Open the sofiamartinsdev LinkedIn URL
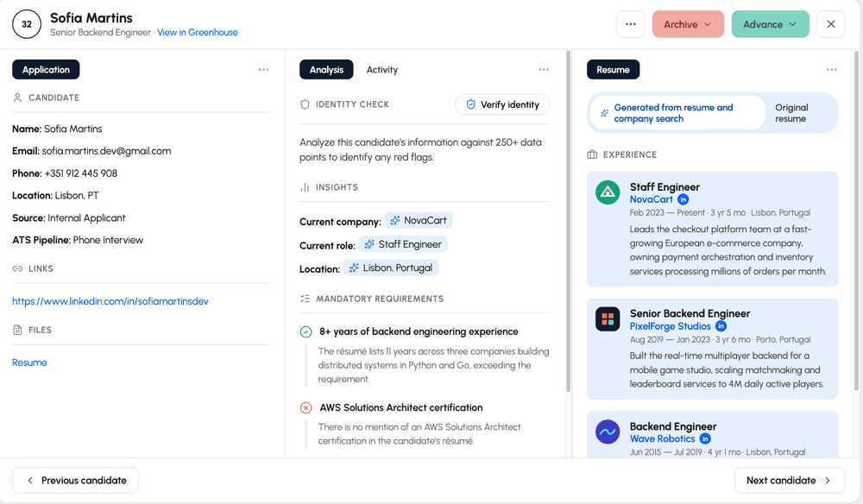Image resolution: width=863 pixels, height=504 pixels. pos(110,301)
